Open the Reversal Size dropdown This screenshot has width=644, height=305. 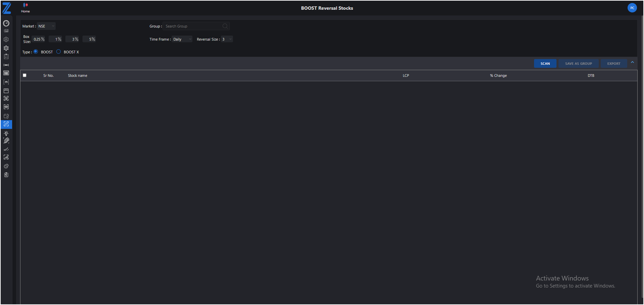coord(227,39)
